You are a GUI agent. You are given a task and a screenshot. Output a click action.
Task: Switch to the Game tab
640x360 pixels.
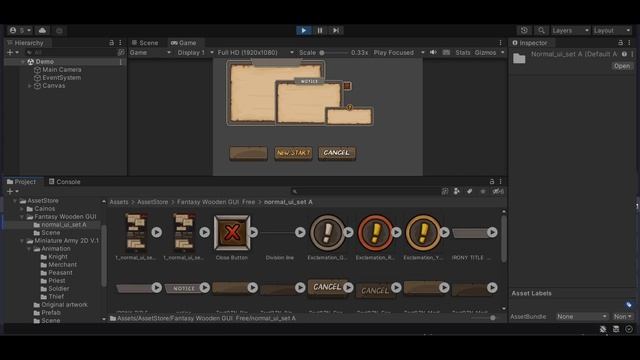pos(184,43)
